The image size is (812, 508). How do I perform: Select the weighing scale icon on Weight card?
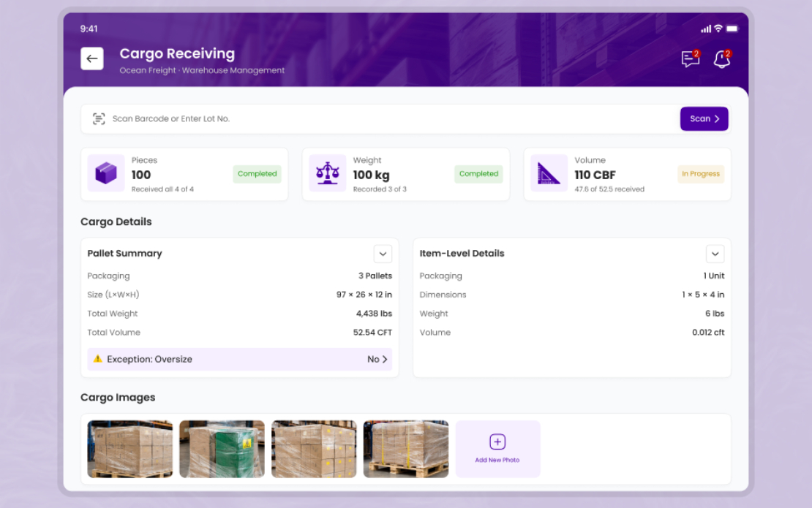328,174
